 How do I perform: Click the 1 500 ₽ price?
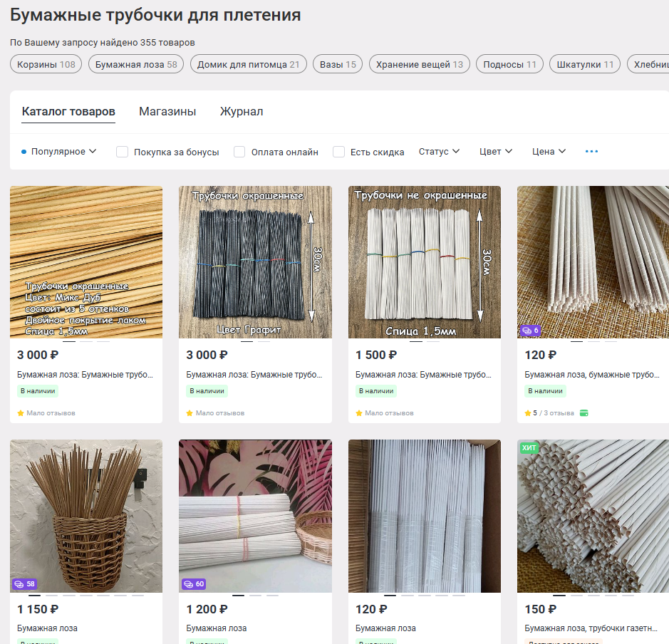click(376, 355)
